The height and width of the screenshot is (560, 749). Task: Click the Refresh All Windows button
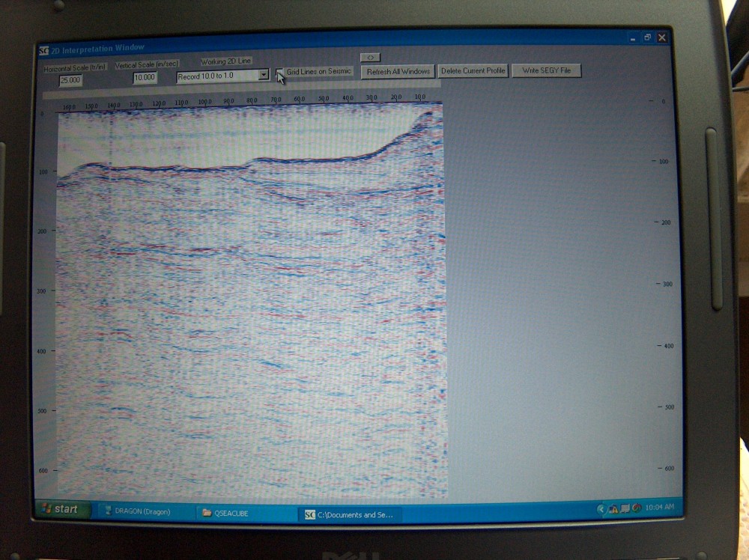click(x=398, y=71)
